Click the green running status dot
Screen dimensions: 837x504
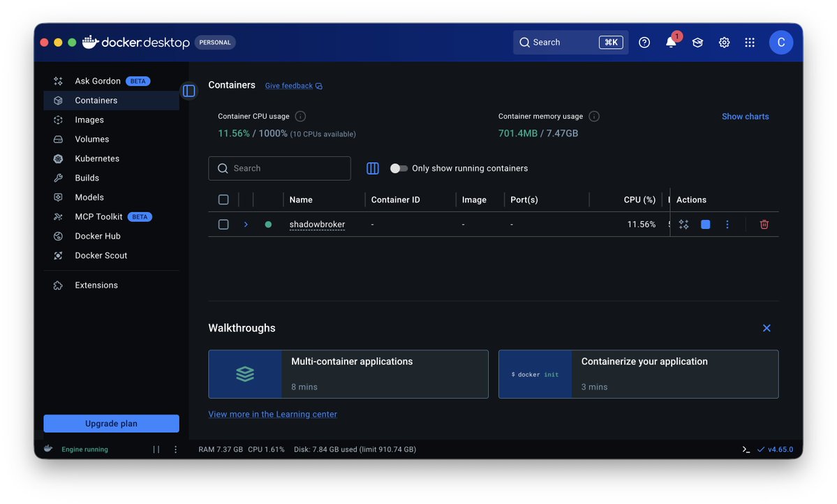(x=268, y=224)
